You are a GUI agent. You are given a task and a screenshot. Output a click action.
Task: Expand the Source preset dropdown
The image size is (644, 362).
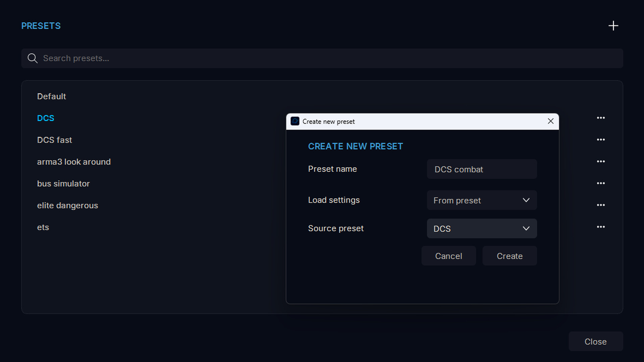(x=482, y=229)
